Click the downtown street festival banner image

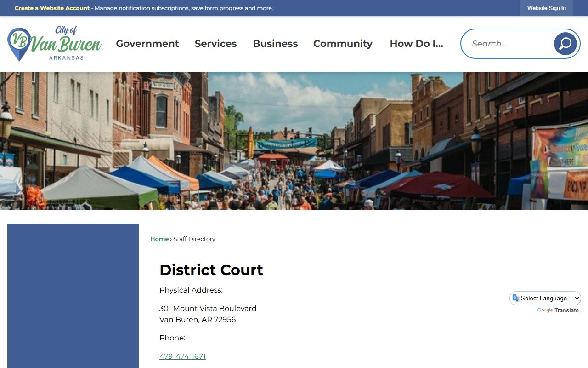(294, 141)
